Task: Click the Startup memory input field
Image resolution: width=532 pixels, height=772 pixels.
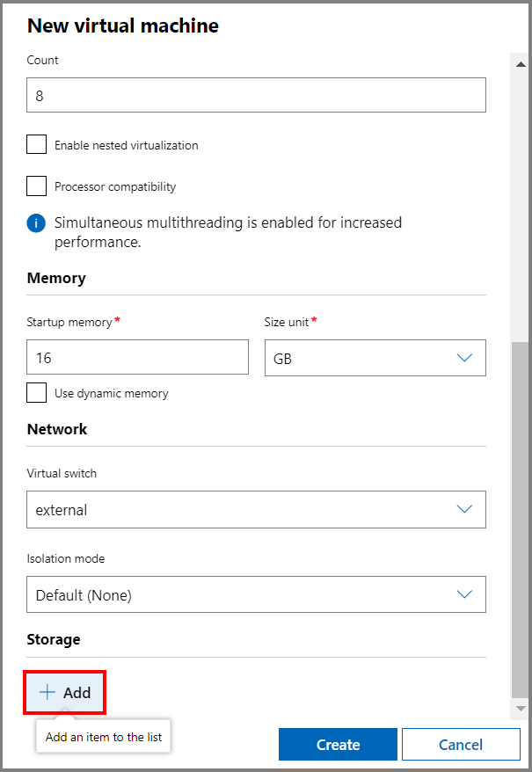Action: (137, 357)
